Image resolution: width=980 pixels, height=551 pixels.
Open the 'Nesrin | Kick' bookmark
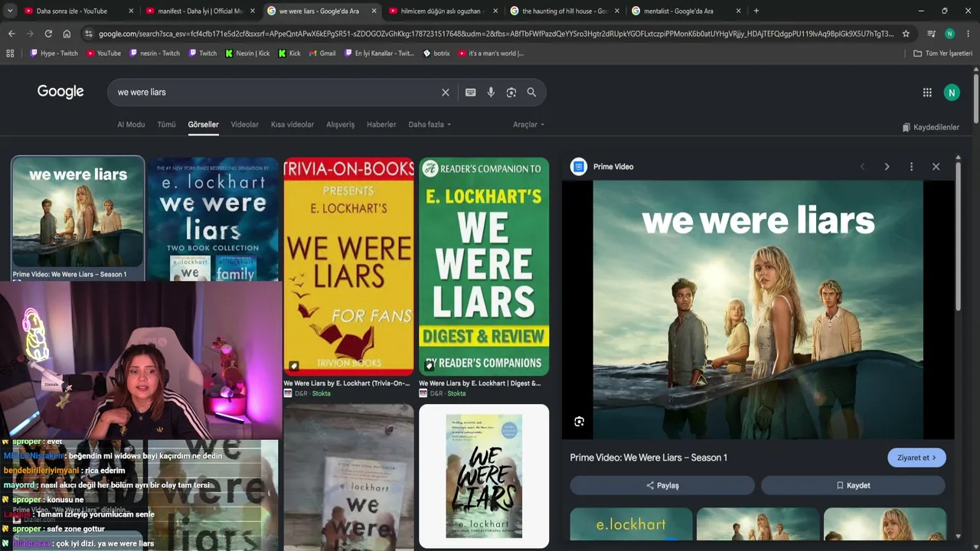tap(247, 54)
